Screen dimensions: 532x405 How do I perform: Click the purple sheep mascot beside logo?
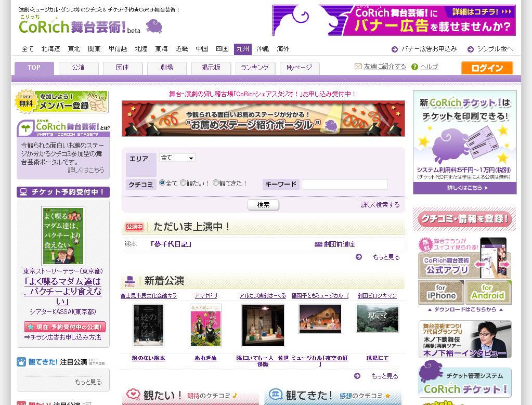[x=154, y=26]
